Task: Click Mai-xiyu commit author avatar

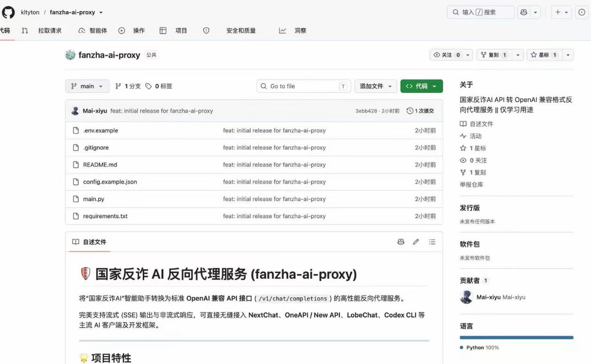Action: [x=75, y=111]
